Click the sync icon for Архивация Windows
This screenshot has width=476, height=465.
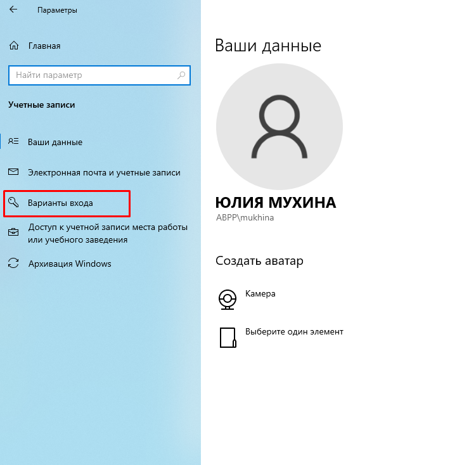14,264
